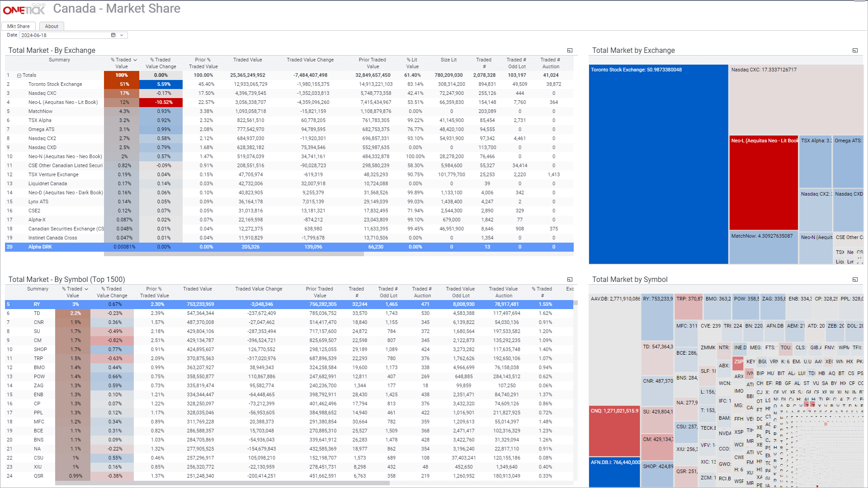Sort exchange table by Prior % Traded Value
Image resolution: width=868 pixels, height=488 pixels.
point(203,63)
